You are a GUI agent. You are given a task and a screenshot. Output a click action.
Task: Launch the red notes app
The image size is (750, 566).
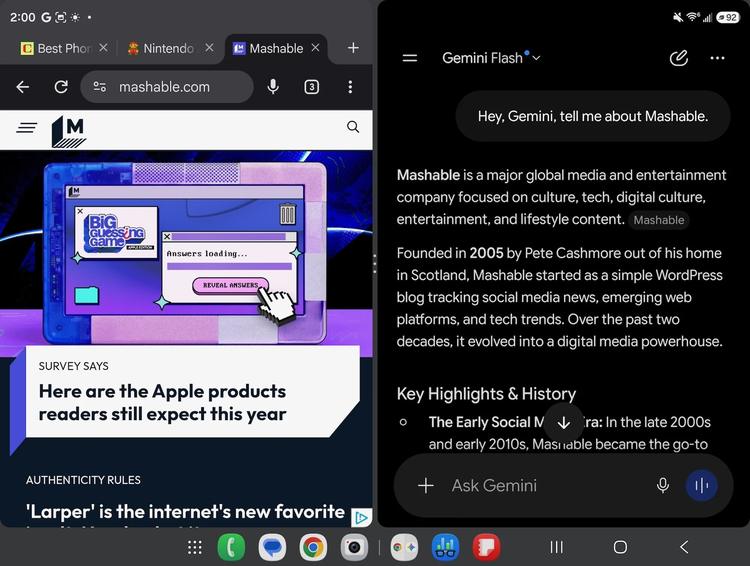(x=486, y=547)
